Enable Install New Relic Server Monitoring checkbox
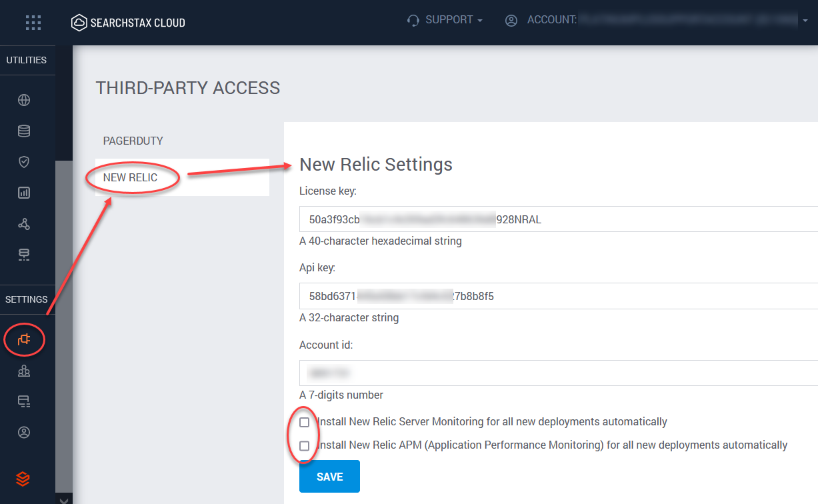Screen dimensions: 818x504 tap(304, 421)
